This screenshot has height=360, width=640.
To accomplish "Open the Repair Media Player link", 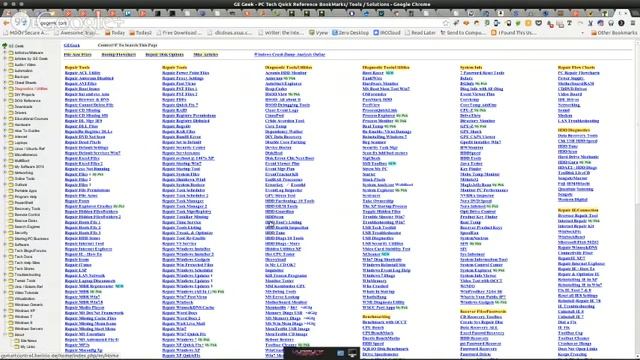I will pyautogui.click(x=84, y=307).
